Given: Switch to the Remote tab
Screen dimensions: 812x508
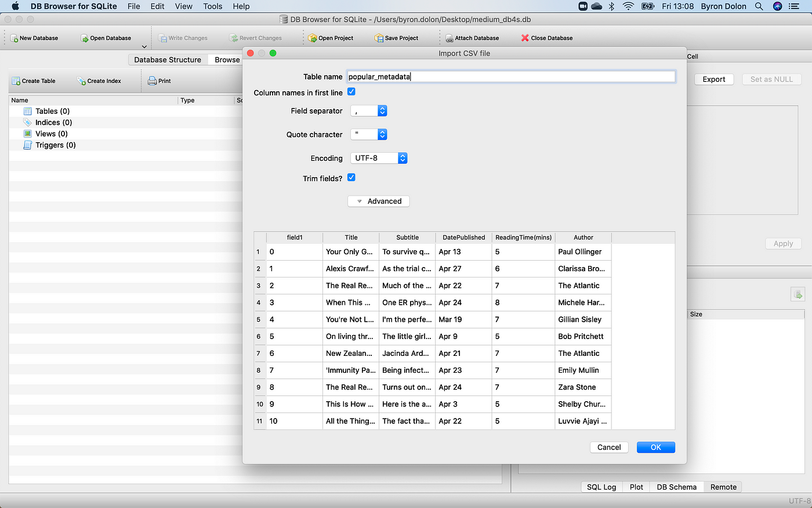Looking at the screenshot, I should pyautogui.click(x=723, y=487).
